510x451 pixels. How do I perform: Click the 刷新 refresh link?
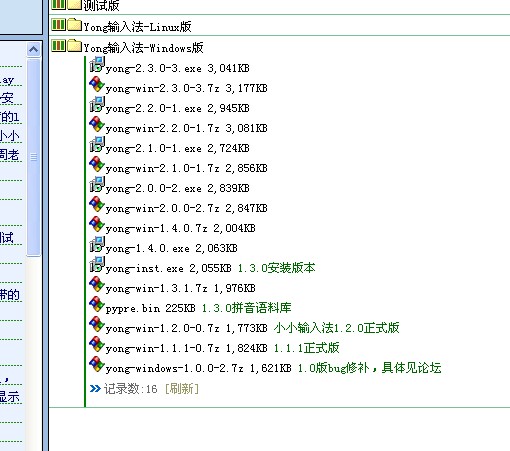(182, 389)
